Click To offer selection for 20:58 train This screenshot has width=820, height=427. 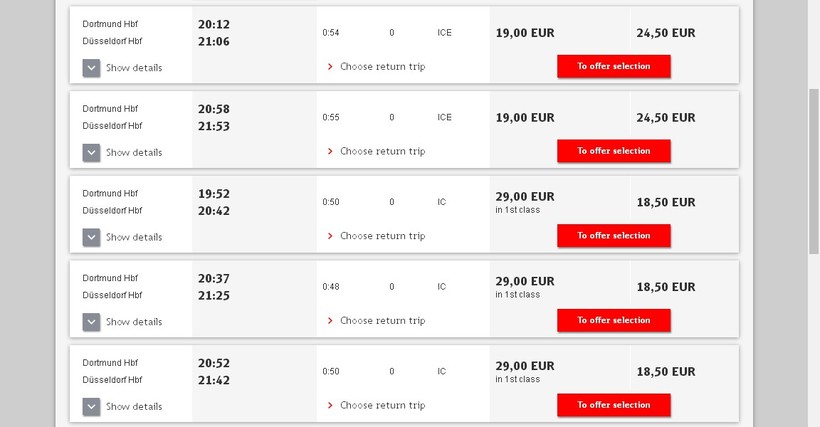pos(613,151)
